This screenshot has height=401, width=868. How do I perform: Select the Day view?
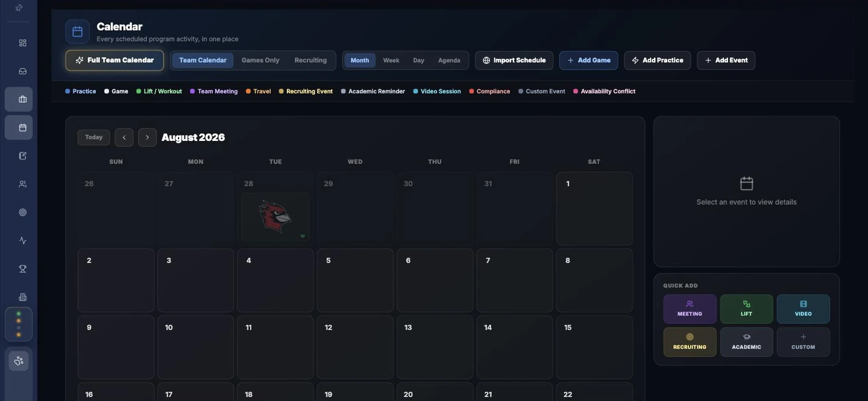pyautogui.click(x=419, y=60)
